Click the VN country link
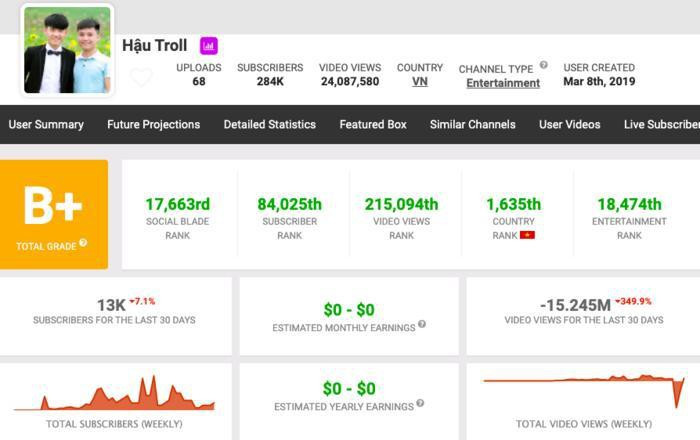Screen dimensions: 700x440 click(420, 82)
